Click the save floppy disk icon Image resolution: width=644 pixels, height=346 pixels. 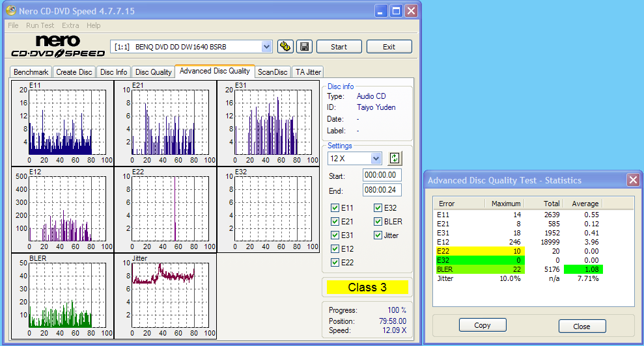[x=303, y=46]
